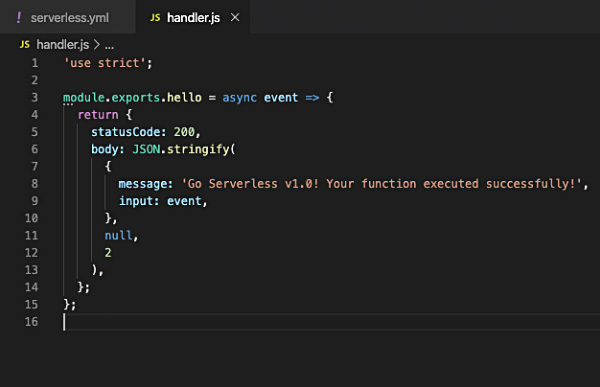
Task: Click the stringify method call
Action: tap(198, 149)
